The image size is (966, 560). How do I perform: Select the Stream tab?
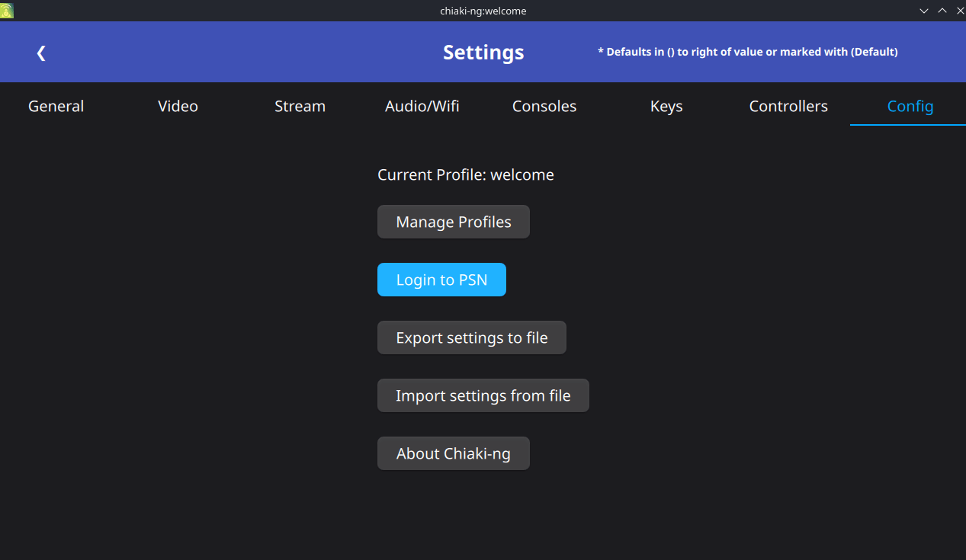300,107
